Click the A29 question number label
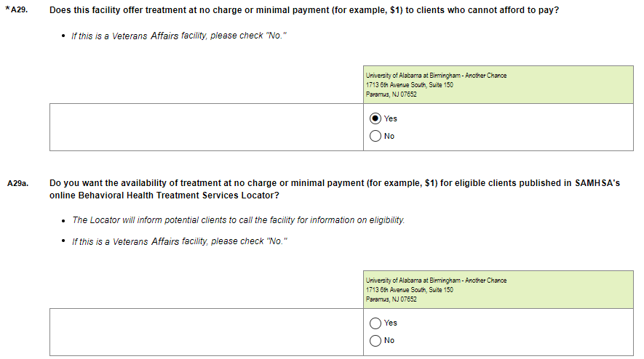The width and height of the screenshot is (644, 359). pyautogui.click(x=20, y=12)
